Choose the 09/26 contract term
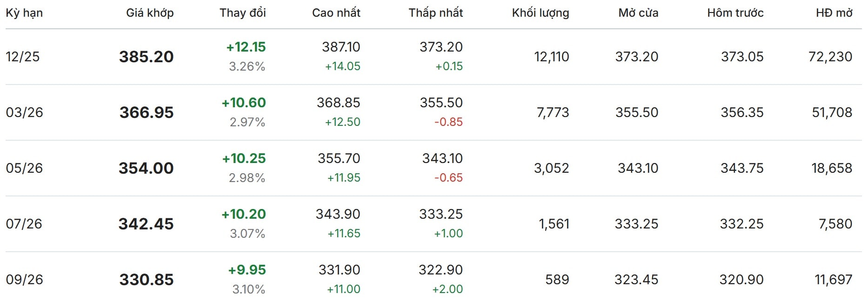Viewport: 868px width, 300px height. [24, 280]
